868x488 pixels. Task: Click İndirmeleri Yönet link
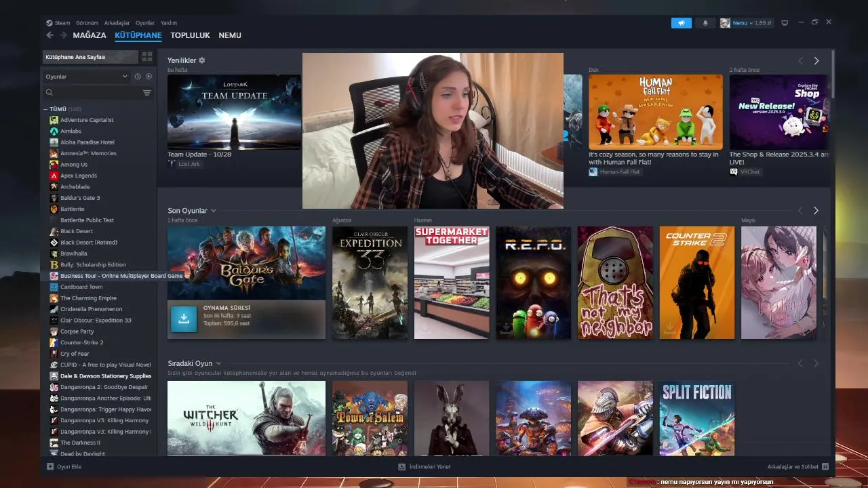pyautogui.click(x=430, y=466)
